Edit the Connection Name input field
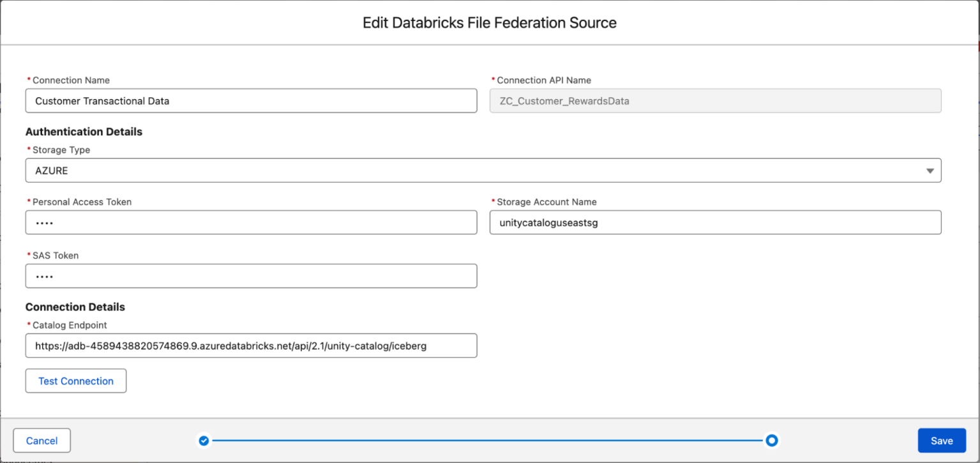Screen dimensions: 980x463 pyautogui.click(x=251, y=100)
